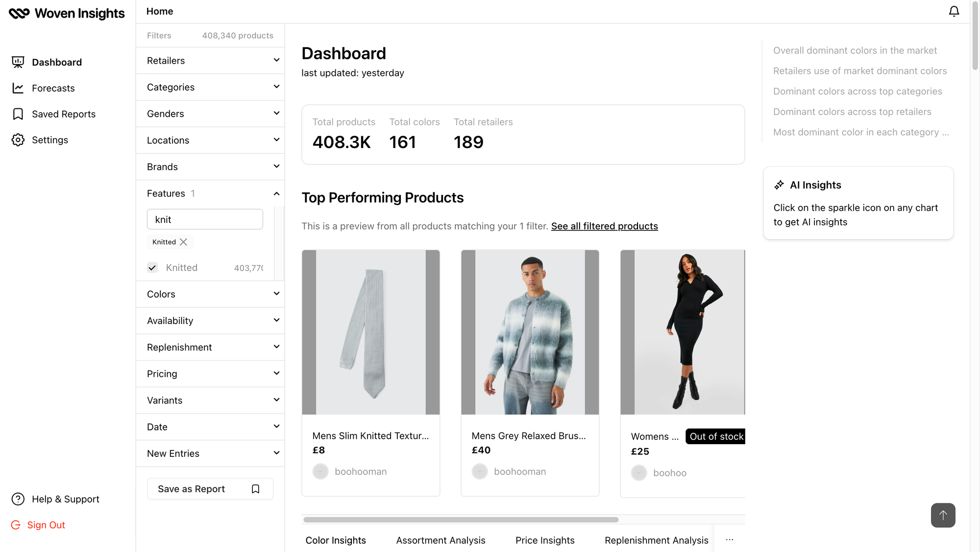Select the Color Insights tab

tap(336, 540)
